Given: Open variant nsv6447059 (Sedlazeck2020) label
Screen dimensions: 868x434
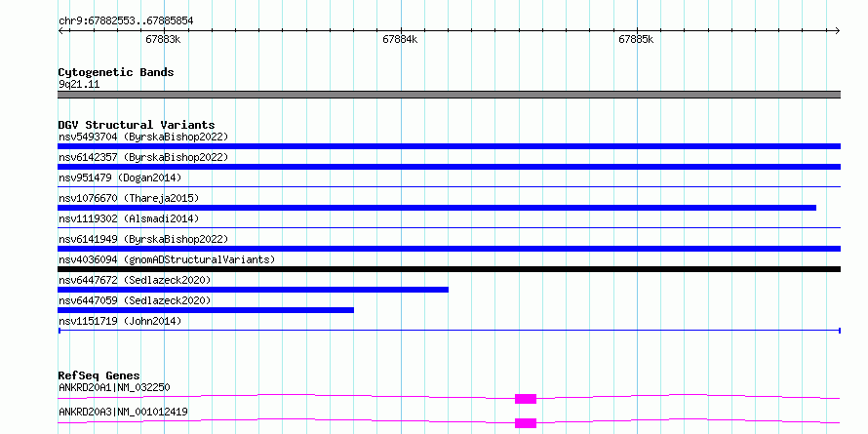Looking at the screenshot, I should point(135,300).
